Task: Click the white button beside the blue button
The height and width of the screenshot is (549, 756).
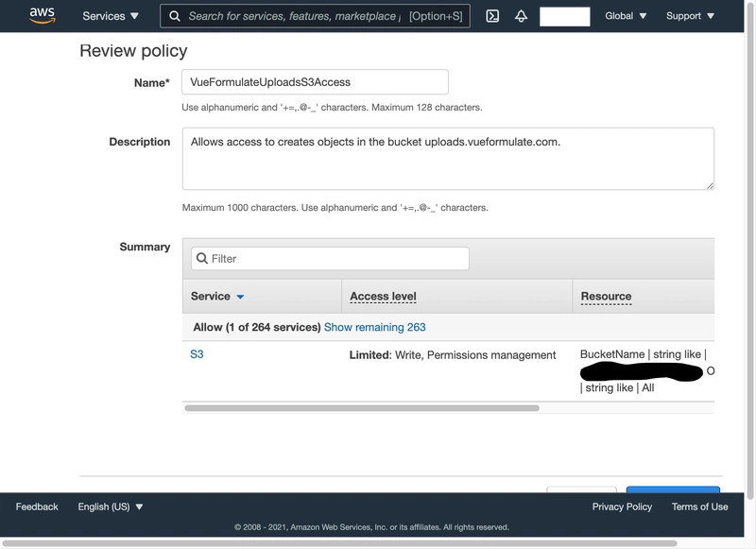Action: tap(581, 489)
